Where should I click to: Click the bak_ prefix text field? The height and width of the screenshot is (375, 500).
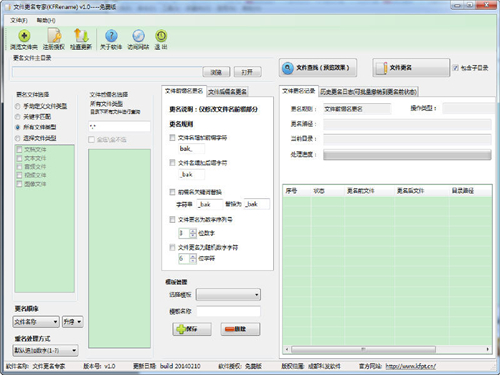pos(192,149)
